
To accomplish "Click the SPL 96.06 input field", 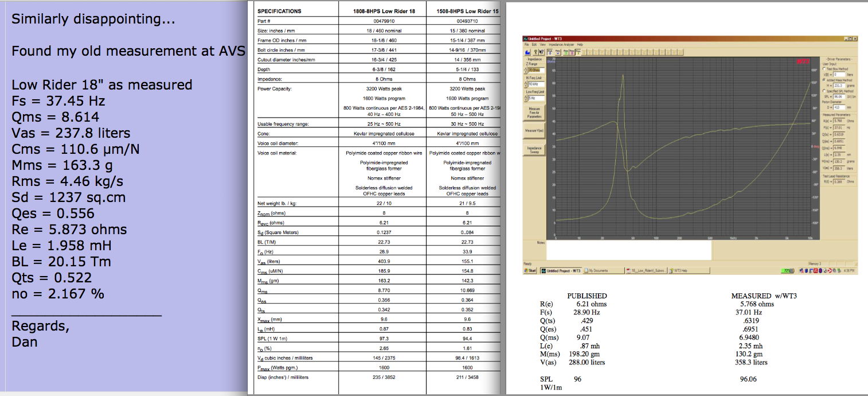I will [839, 96].
